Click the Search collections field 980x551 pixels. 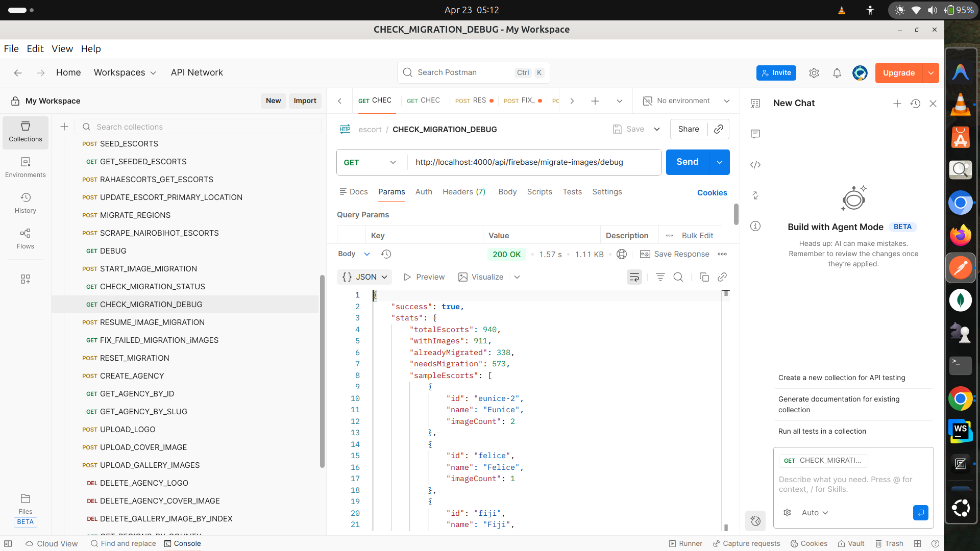tap(198, 127)
